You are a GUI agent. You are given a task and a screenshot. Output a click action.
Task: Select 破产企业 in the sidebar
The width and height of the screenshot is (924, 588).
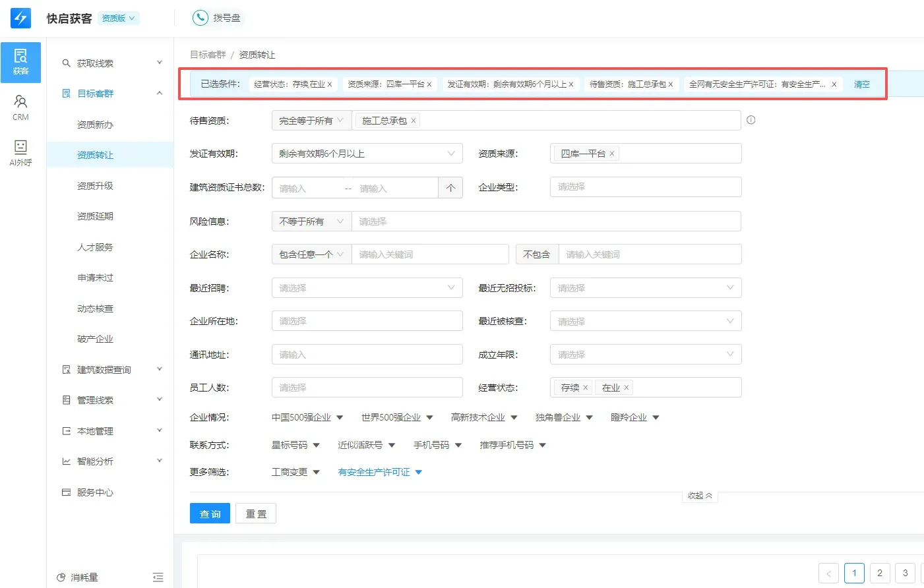tap(95, 339)
